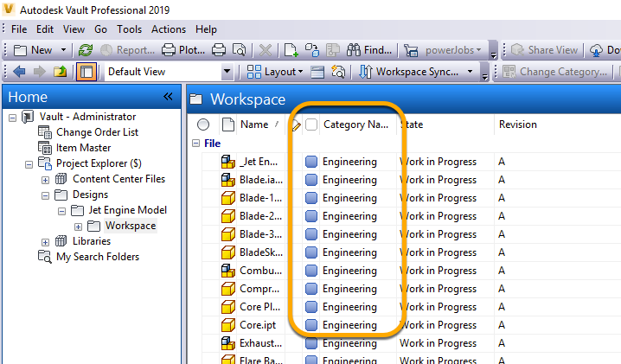621x364 pixels.
Task: Click the Change Order List tree icon
Action: 45,132
